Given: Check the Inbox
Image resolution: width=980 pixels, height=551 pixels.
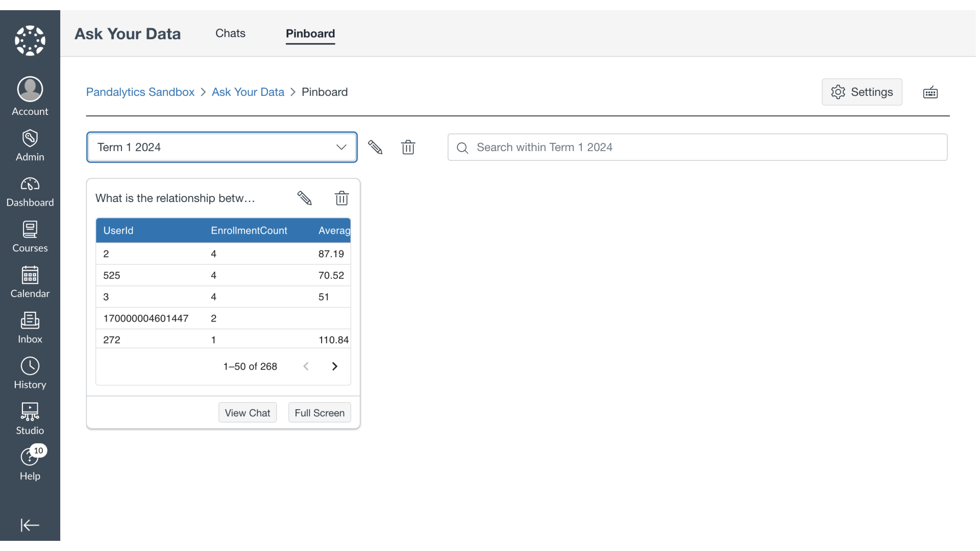Looking at the screenshot, I should [x=29, y=327].
